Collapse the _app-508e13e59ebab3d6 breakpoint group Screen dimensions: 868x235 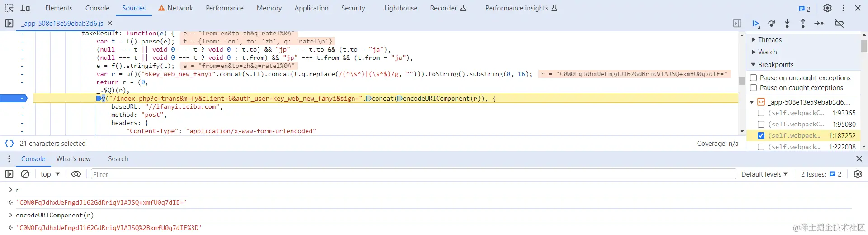(x=752, y=102)
